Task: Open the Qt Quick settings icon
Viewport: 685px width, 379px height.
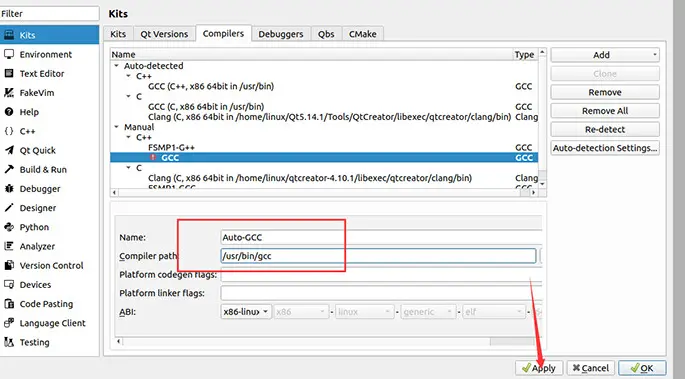Action: 9,150
